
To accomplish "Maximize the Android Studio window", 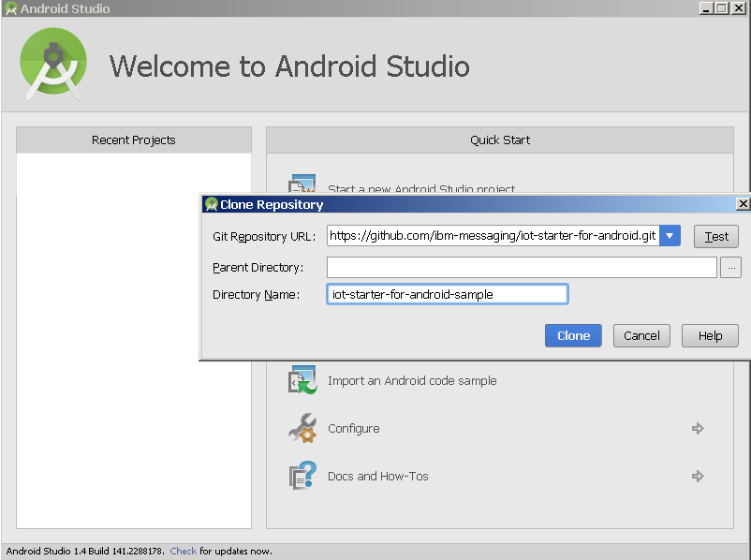I will (721, 8).
